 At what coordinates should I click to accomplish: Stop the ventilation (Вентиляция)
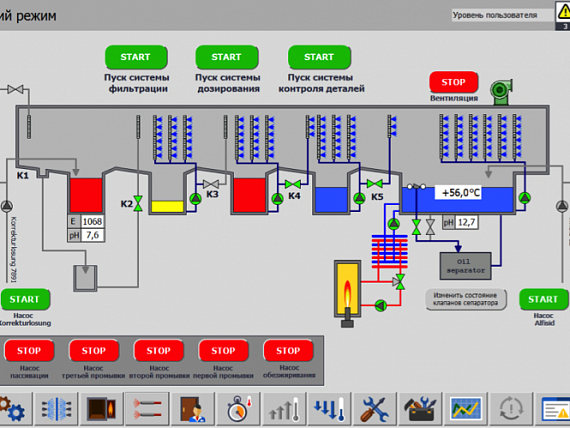tap(453, 82)
